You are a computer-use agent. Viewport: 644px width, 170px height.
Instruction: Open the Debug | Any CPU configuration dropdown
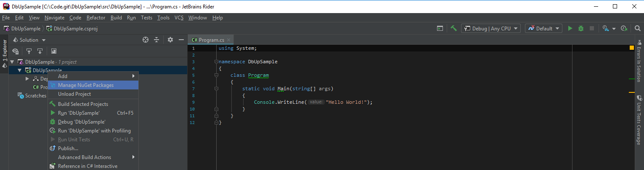(491, 28)
